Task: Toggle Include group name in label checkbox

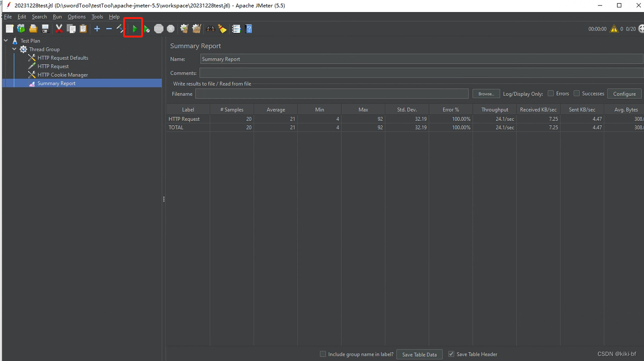Action: coord(323,354)
